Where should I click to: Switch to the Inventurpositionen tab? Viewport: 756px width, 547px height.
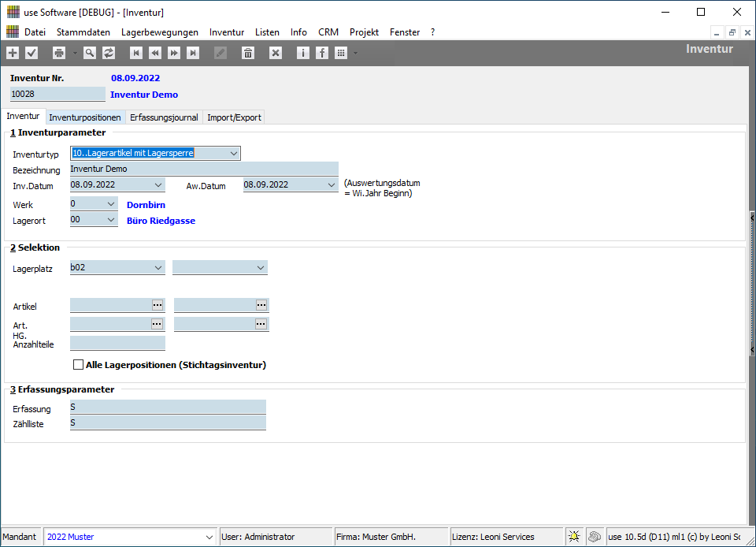click(x=85, y=117)
